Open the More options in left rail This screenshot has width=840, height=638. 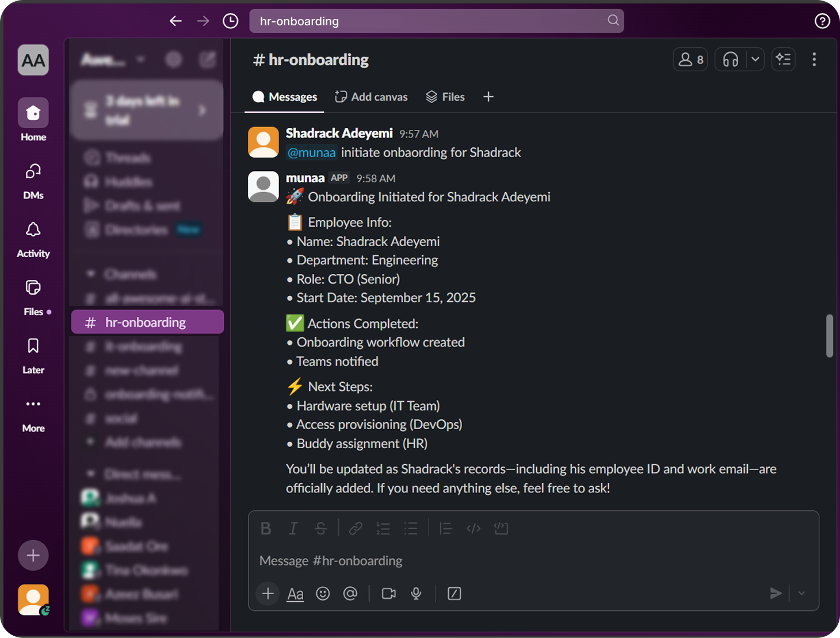pos(33,414)
